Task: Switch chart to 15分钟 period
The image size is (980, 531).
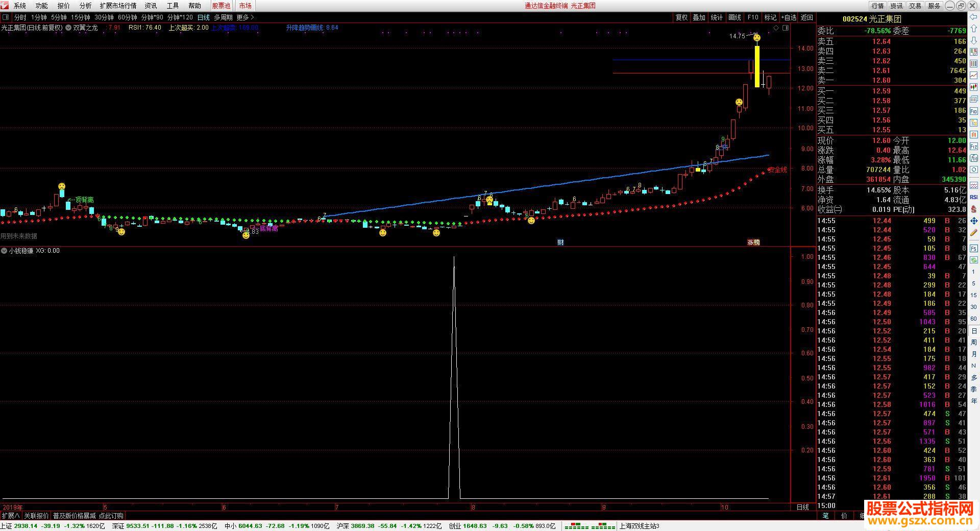Action: click(x=81, y=17)
